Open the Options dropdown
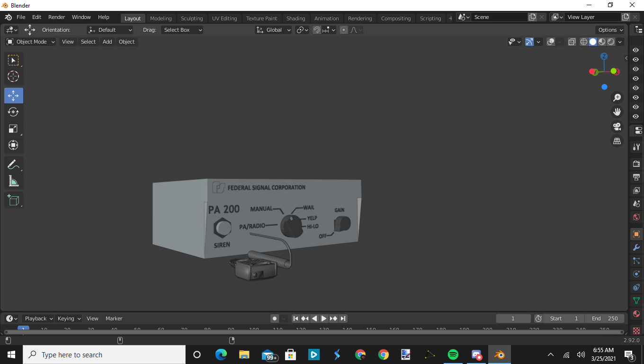The width and height of the screenshot is (644, 364). (610, 30)
